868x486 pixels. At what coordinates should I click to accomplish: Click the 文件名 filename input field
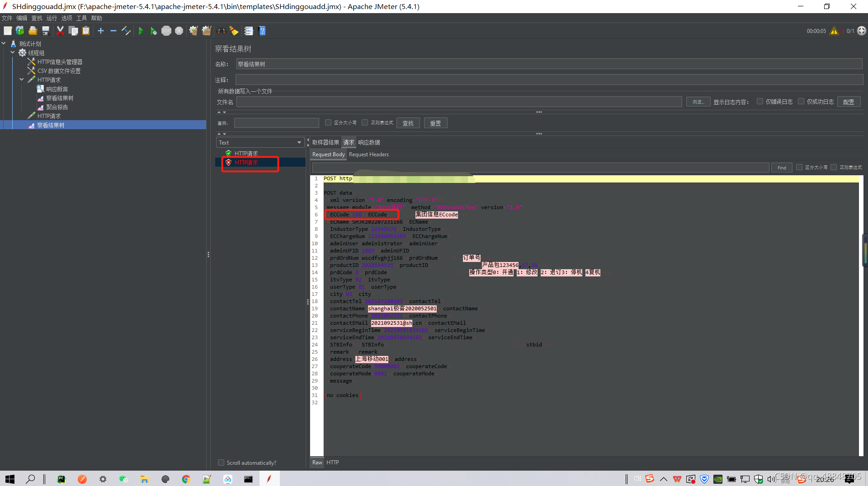(x=459, y=102)
